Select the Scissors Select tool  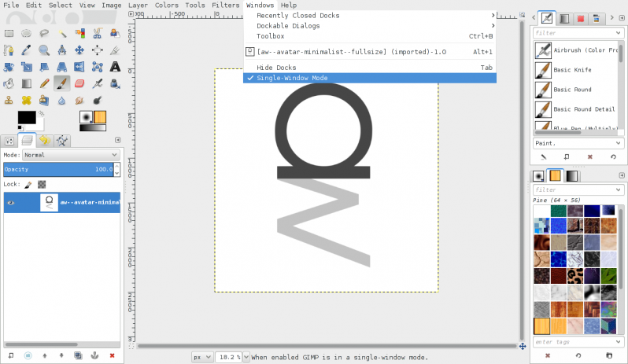click(x=98, y=33)
